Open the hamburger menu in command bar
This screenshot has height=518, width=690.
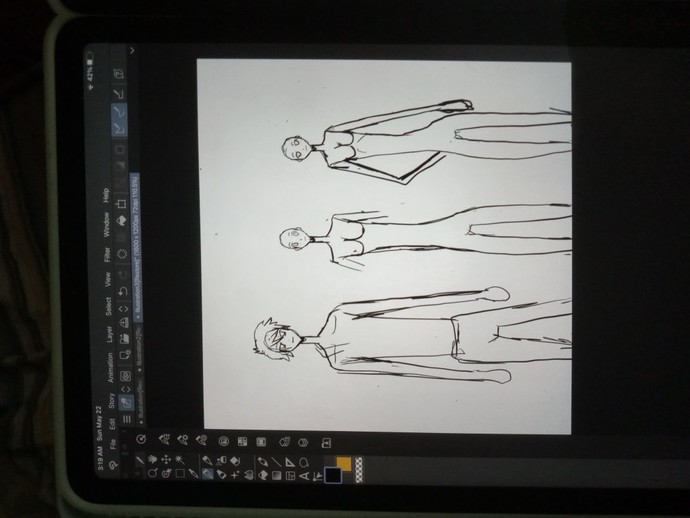point(126,419)
